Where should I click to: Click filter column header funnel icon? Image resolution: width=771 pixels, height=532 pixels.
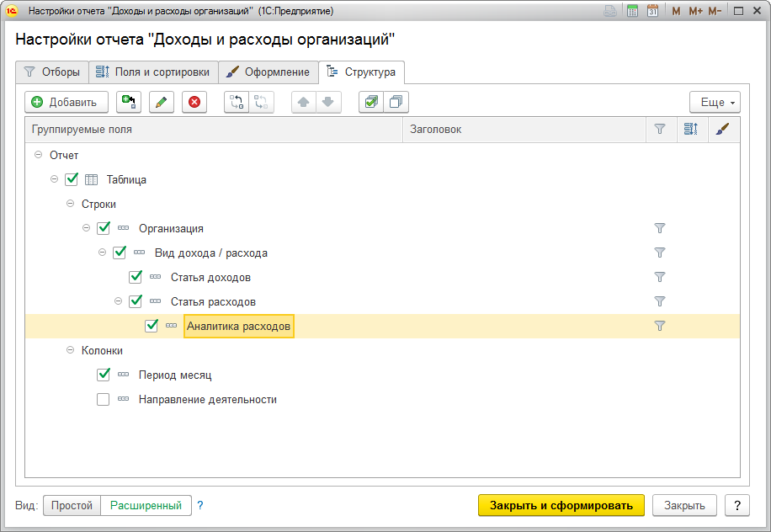tap(660, 130)
